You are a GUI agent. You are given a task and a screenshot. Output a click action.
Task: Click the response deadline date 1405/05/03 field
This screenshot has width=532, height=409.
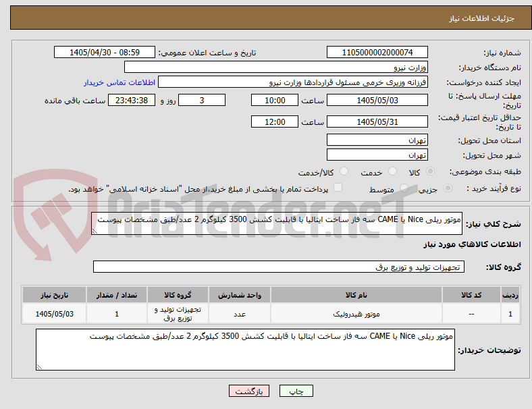(377, 100)
